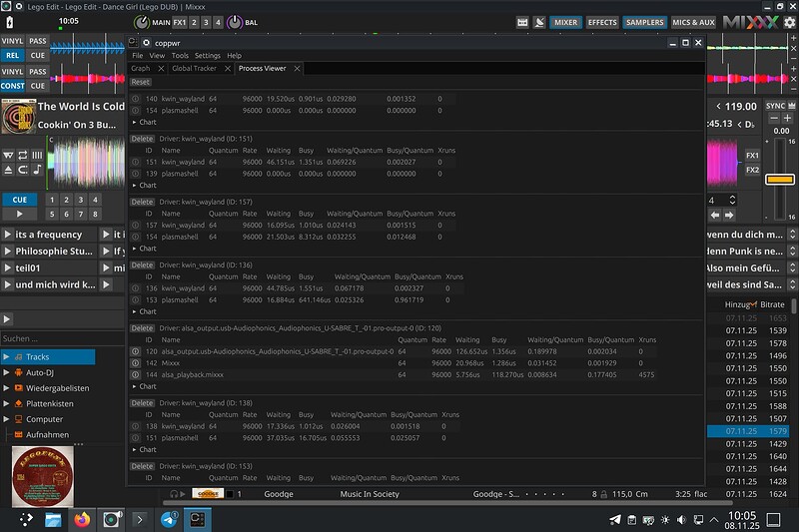The width and height of the screenshot is (799, 532).
Task: Toggle the SAMPLERS section button
Action: click(645, 22)
